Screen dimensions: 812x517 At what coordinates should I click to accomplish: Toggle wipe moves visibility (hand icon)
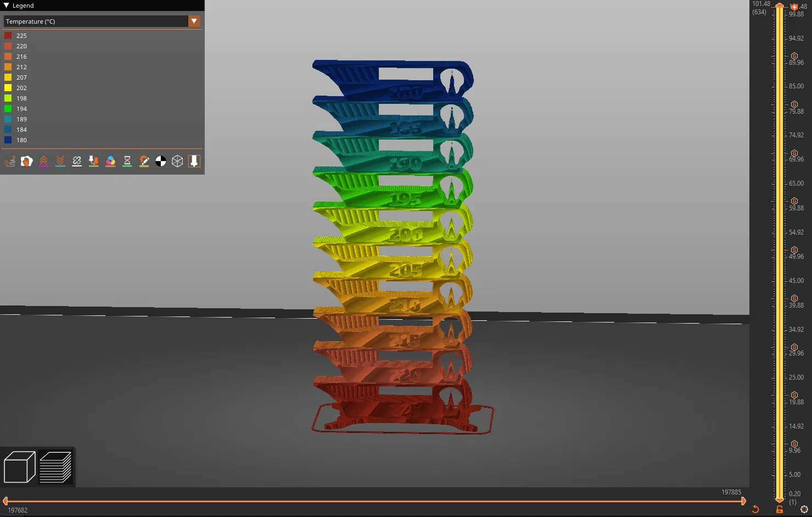tap(27, 161)
